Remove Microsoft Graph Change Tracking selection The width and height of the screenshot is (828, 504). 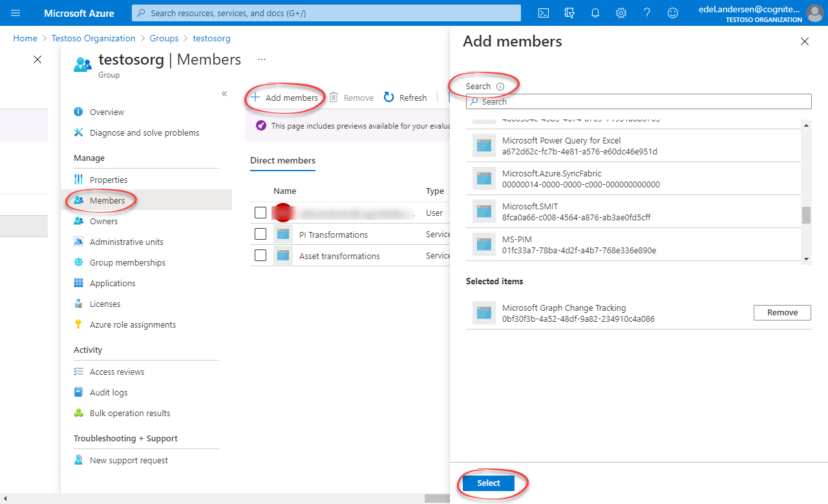782,313
